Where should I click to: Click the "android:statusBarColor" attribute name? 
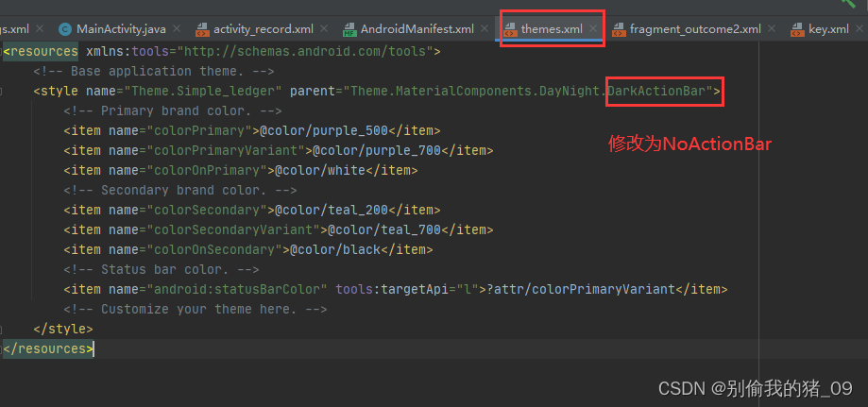(237, 290)
